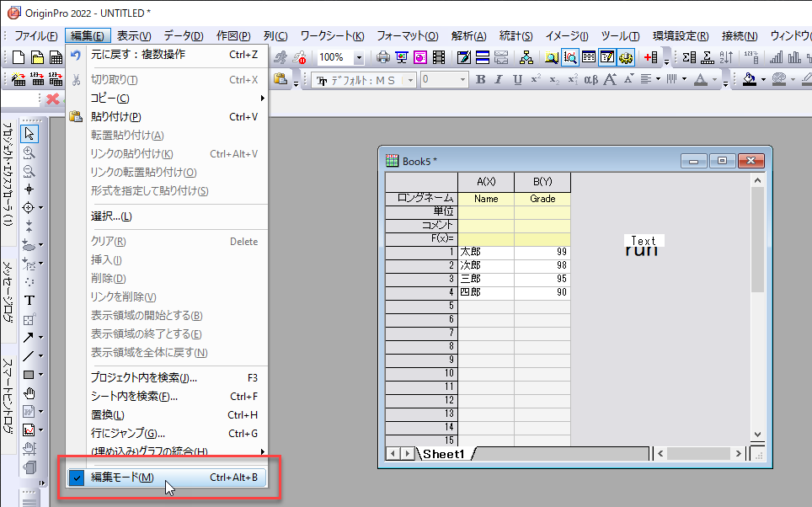The image size is (812, 507).
Task: Toggle 編集モード(M) checkmark menu item
Action: (x=167, y=478)
